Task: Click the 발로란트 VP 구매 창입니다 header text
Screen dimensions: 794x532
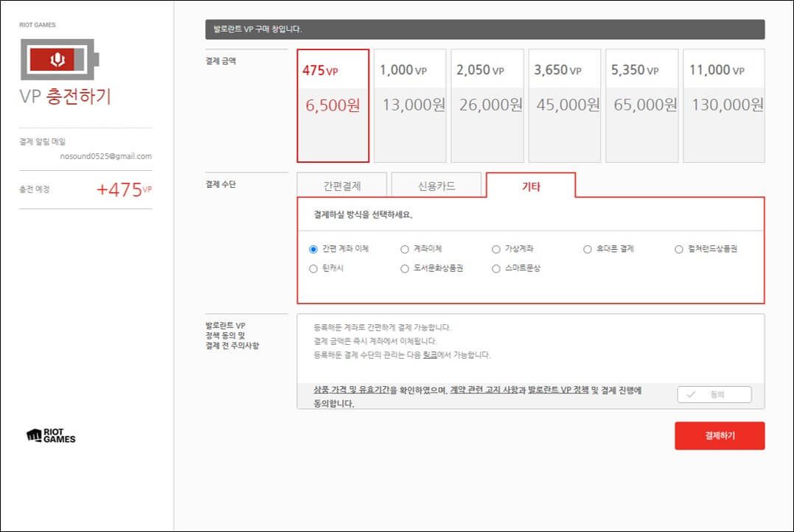Action: pos(258,29)
